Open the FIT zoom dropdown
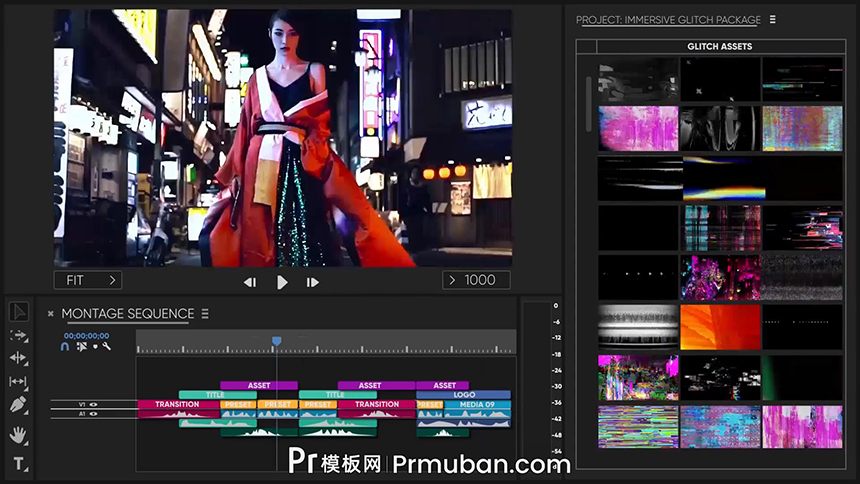Screen dimensions: 860x484 [88, 280]
